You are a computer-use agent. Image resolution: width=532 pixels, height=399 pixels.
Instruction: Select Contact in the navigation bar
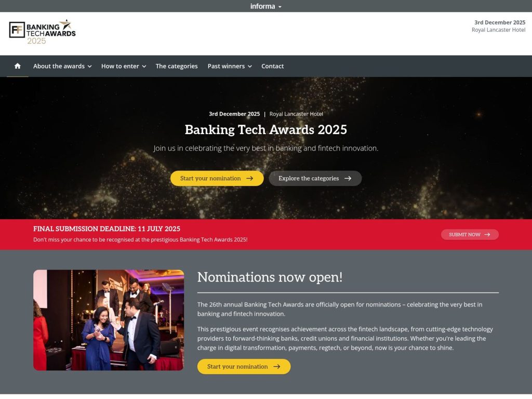coord(272,66)
